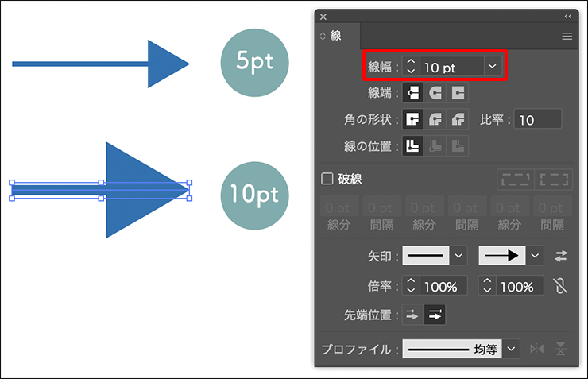The width and height of the screenshot is (588, 379).
Task: Click the 5pt teal circle label
Action: pos(254,63)
